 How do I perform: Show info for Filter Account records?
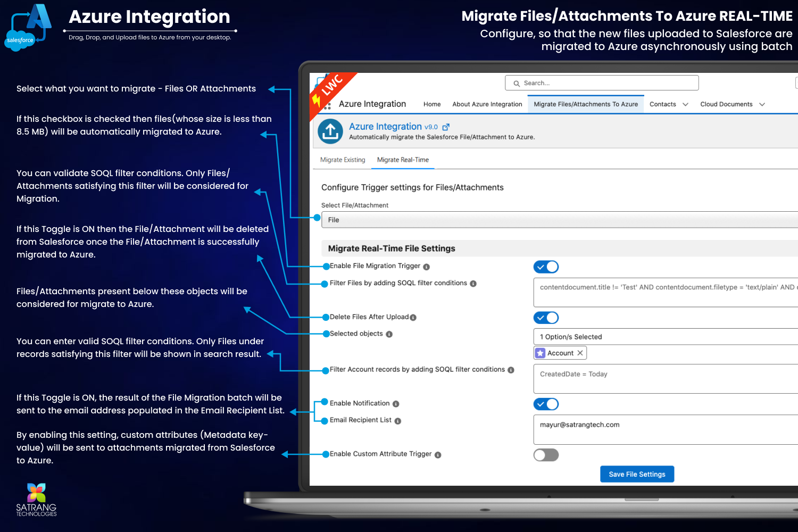click(x=511, y=370)
